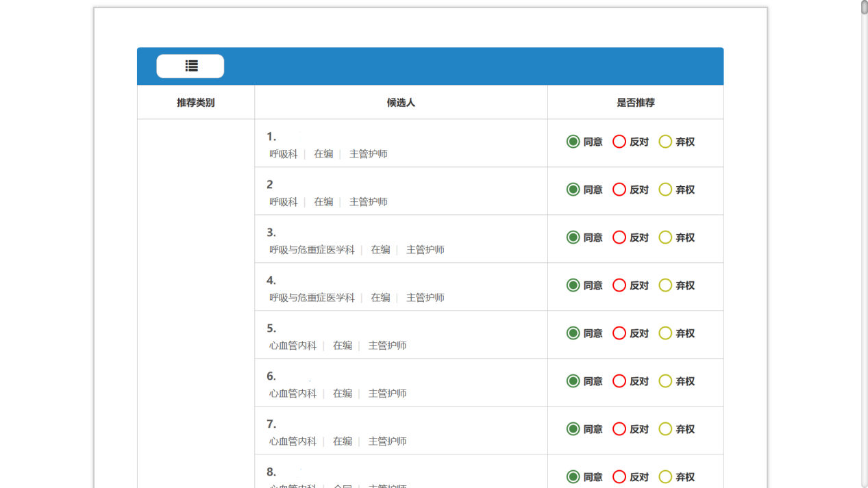
Task: Pick 反对 for candidate 4
Action: point(619,285)
